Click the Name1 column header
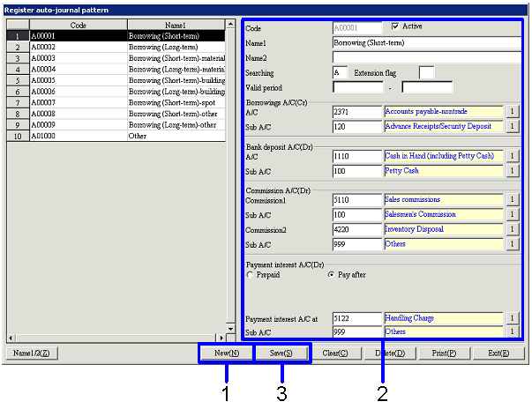The height and width of the screenshot is (409, 532). 175,26
